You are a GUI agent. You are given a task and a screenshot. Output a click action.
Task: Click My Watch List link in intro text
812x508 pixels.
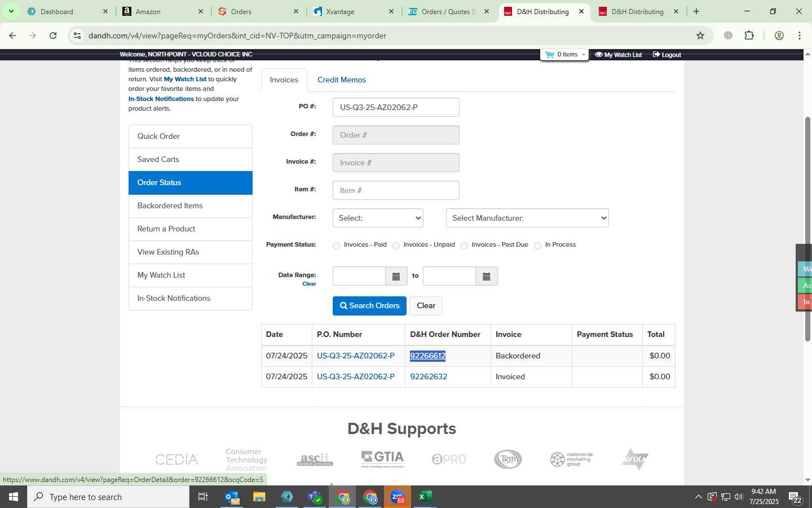(x=185, y=79)
